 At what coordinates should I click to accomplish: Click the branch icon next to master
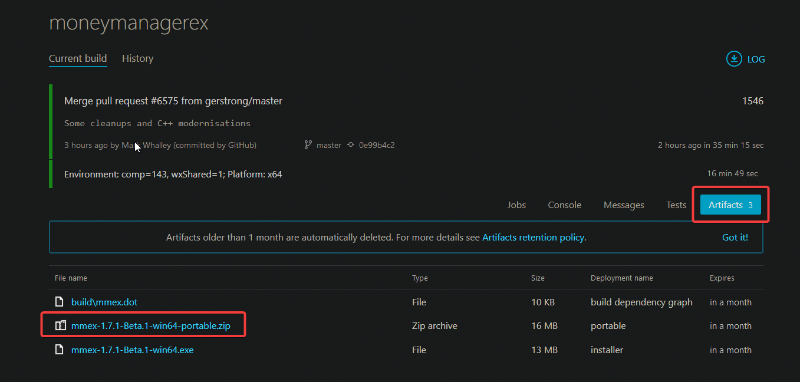pyautogui.click(x=308, y=145)
